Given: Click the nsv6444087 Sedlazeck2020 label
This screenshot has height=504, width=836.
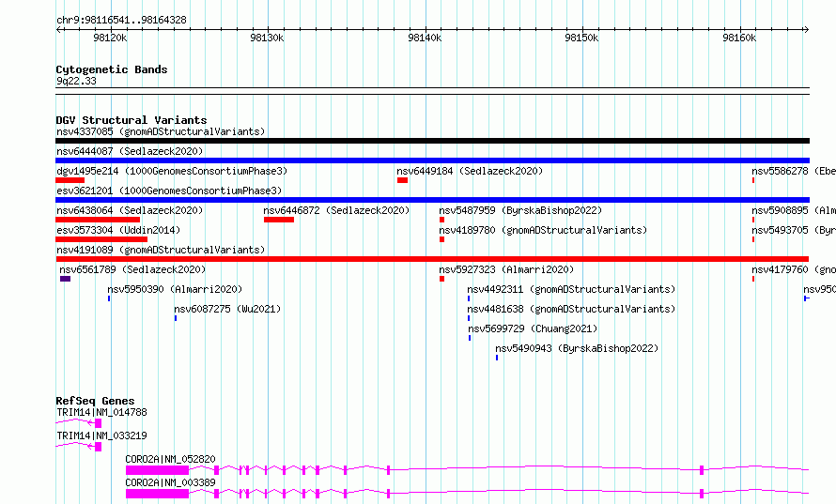Looking at the screenshot, I should pos(130,151).
